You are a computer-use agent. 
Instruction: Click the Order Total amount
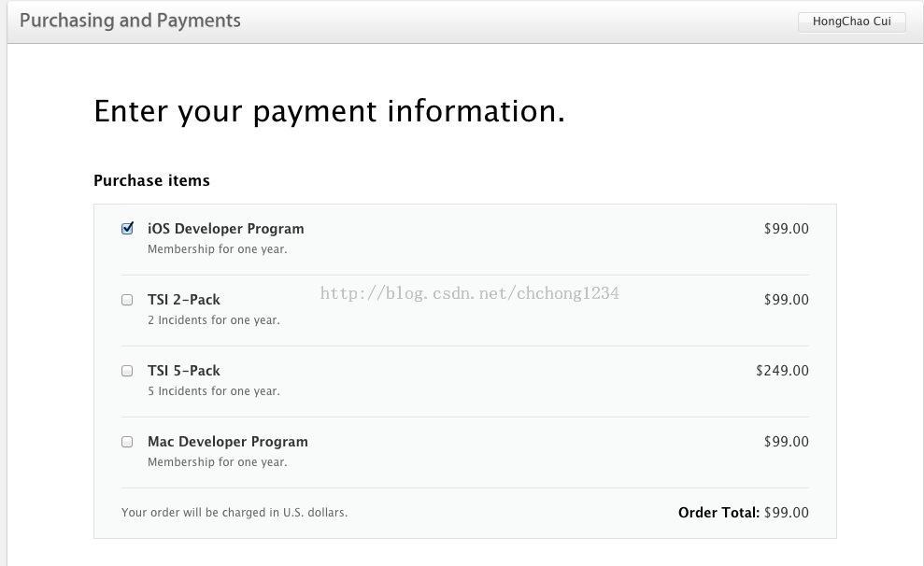click(x=786, y=513)
